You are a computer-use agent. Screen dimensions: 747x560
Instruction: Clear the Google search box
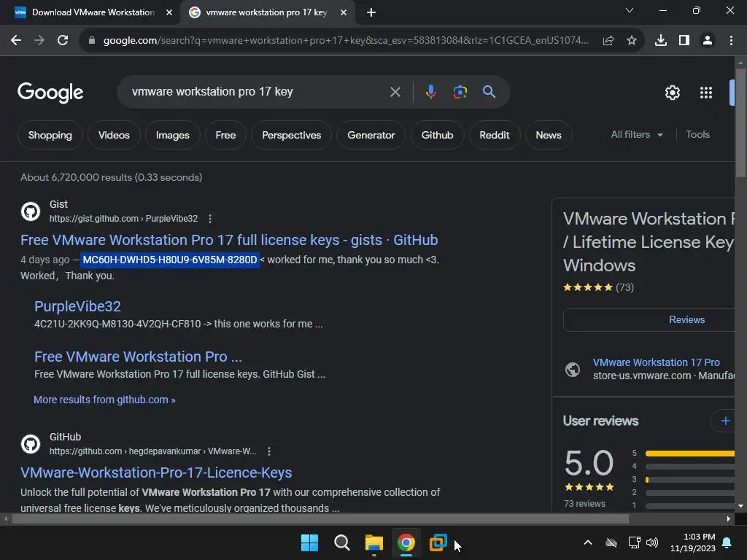[395, 92]
